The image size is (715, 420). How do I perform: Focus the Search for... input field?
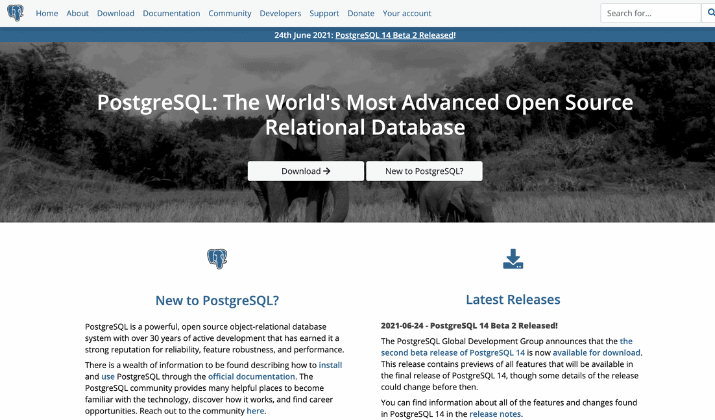(x=651, y=13)
